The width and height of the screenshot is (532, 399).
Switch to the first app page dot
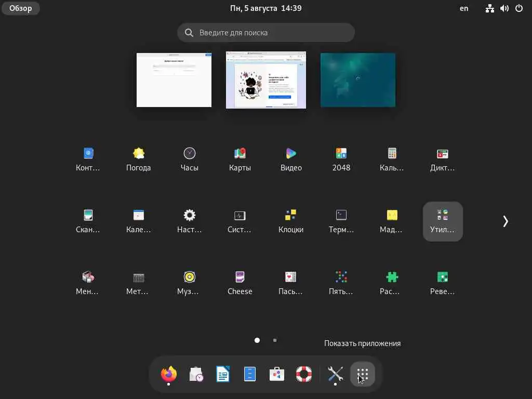[x=257, y=340]
